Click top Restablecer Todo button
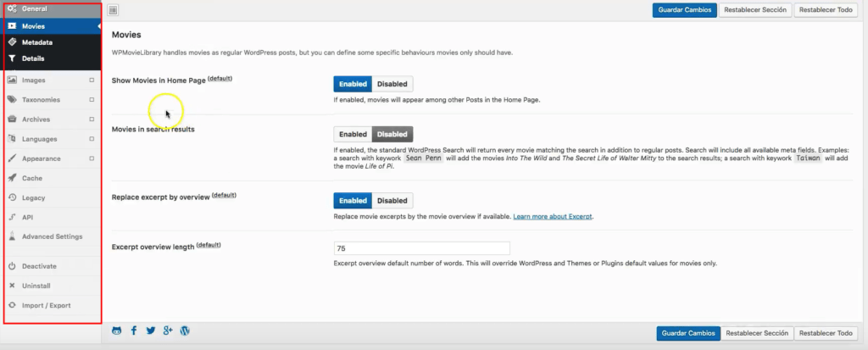This screenshot has width=868, height=350. coord(826,10)
